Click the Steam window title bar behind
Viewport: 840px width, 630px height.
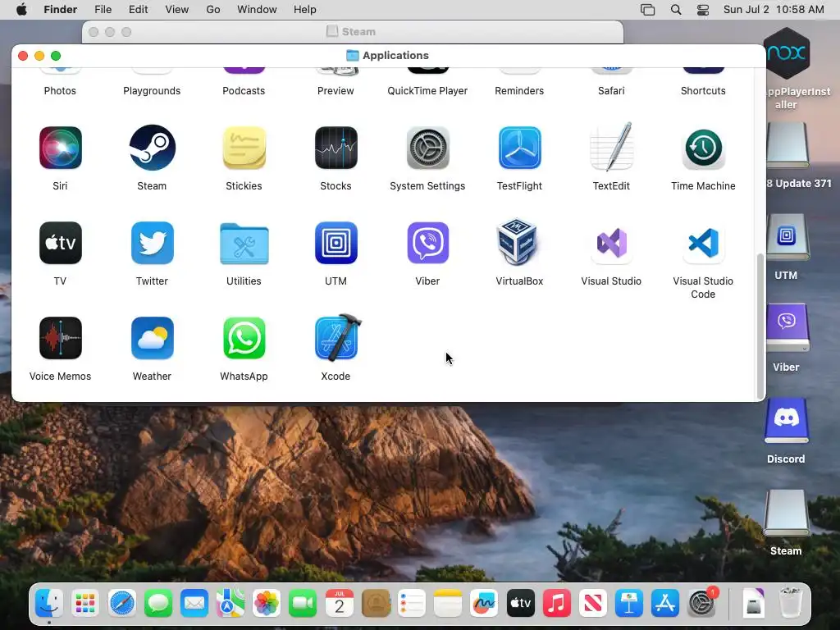click(353, 32)
